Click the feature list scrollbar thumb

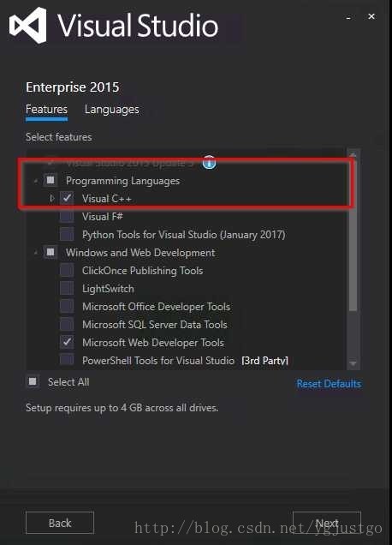(353, 236)
